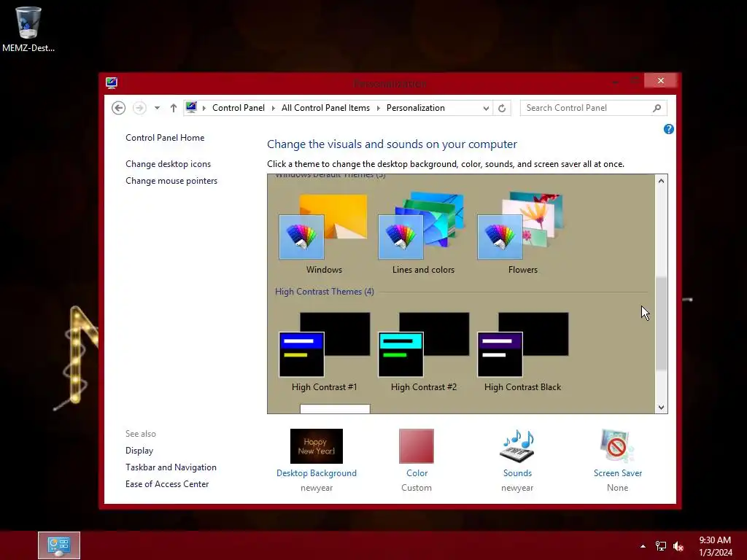Viewport: 747px width, 560px height.
Task: Open the Screen Saver icon
Action: [617, 446]
